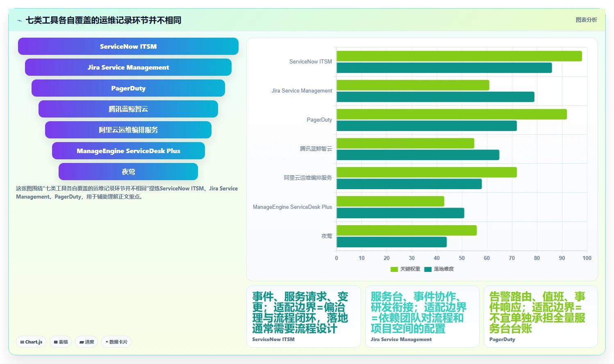The image size is (614, 364).
Task: Click 腾讯蓝鲸智云 light-green chart bar
Action: (405, 143)
